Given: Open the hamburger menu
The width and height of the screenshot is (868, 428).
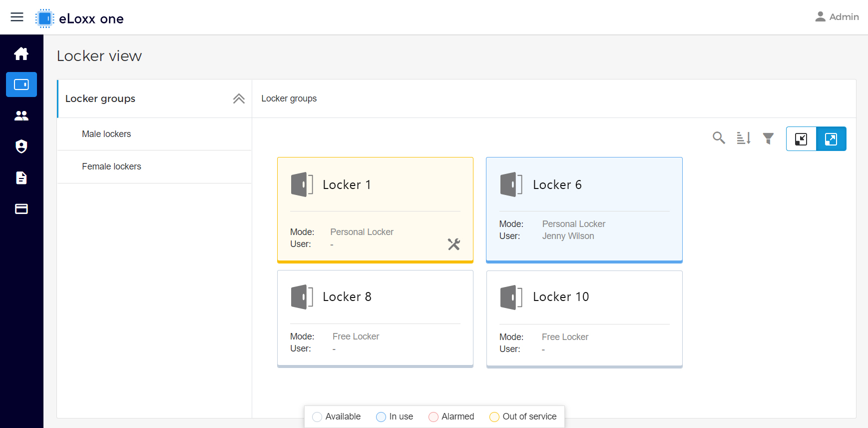Looking at the screenshot, I should point(17,17).
